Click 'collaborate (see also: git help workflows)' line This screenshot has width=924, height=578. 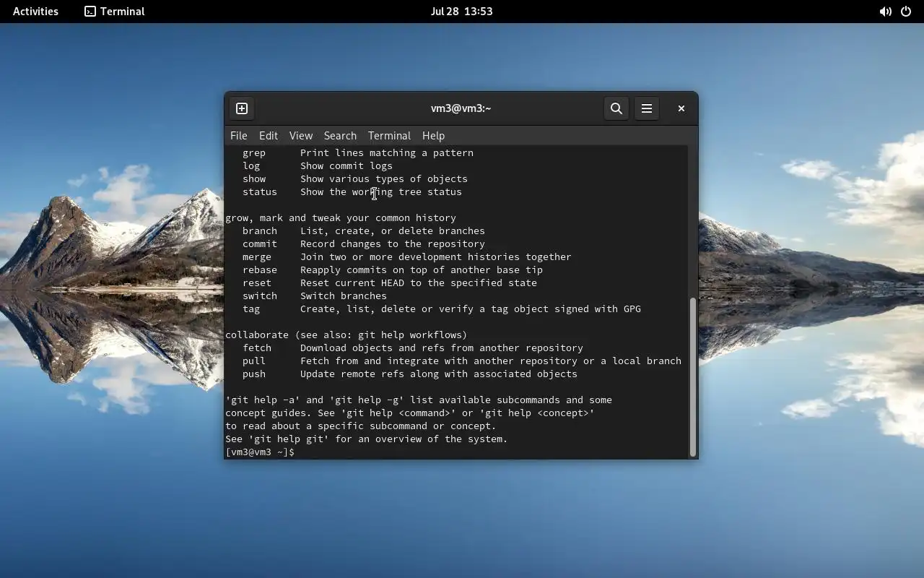coord(346,335)
